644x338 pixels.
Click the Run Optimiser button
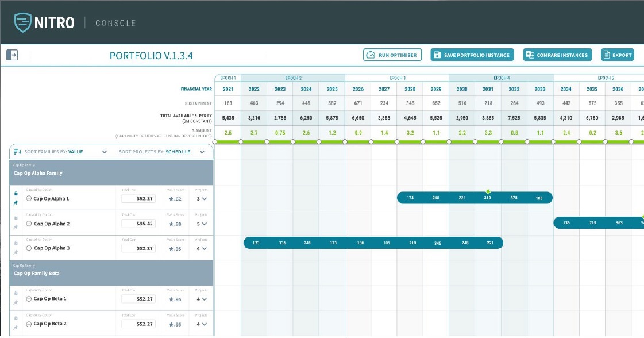point(392,55)
